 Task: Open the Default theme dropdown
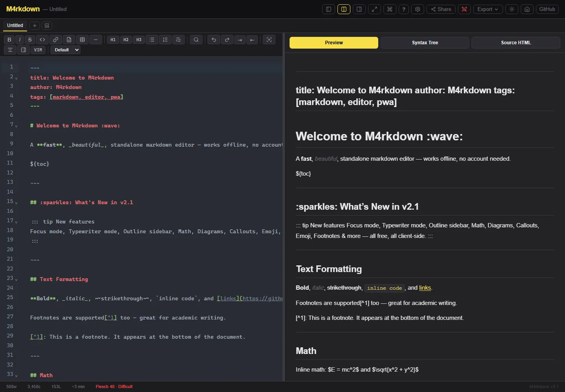(66, 50)
